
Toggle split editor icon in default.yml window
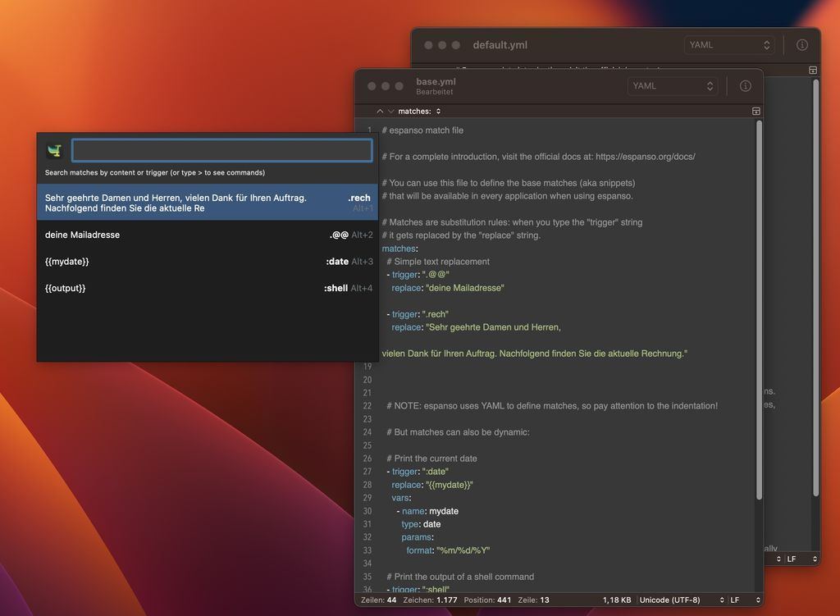(813, 71)
